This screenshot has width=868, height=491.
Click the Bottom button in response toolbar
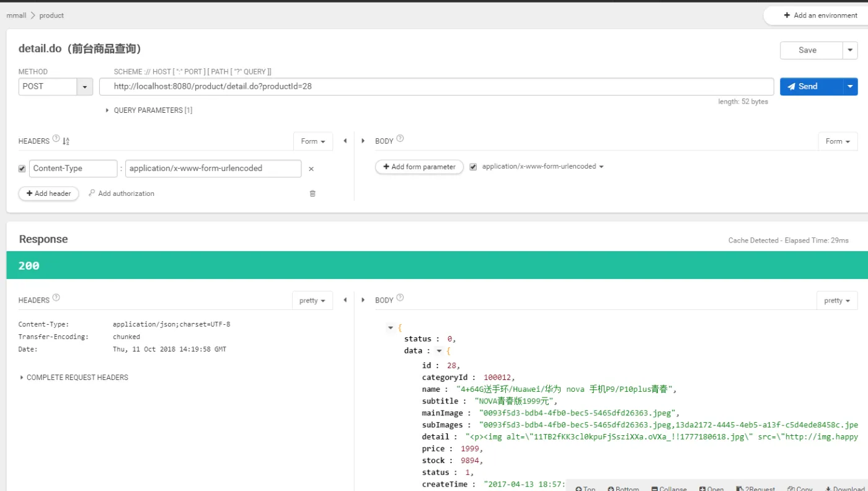pyautogui.click(x=623, y=489)
